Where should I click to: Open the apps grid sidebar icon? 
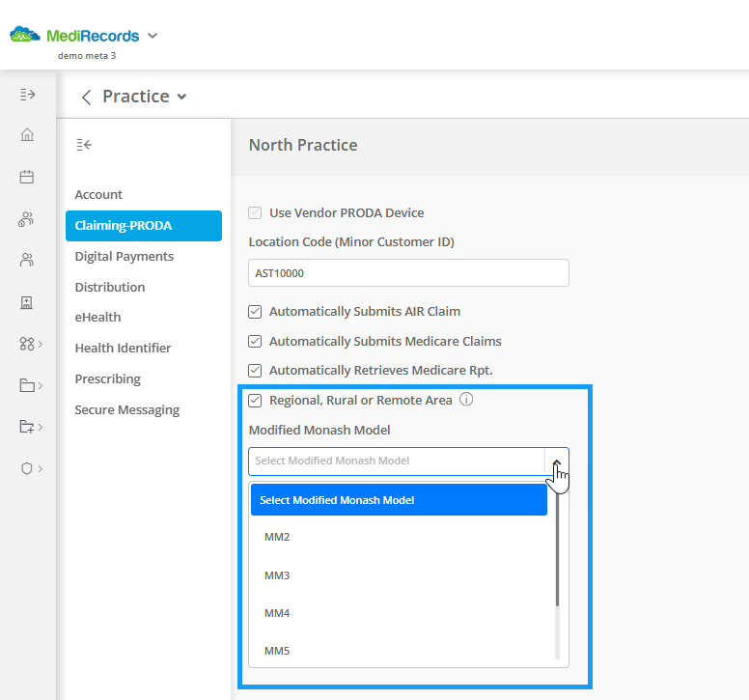(x=27, y=344)
